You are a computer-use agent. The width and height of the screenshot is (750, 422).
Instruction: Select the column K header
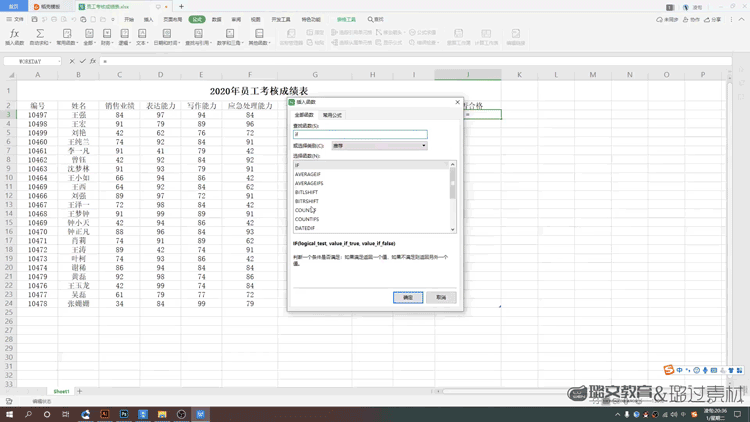519,75
